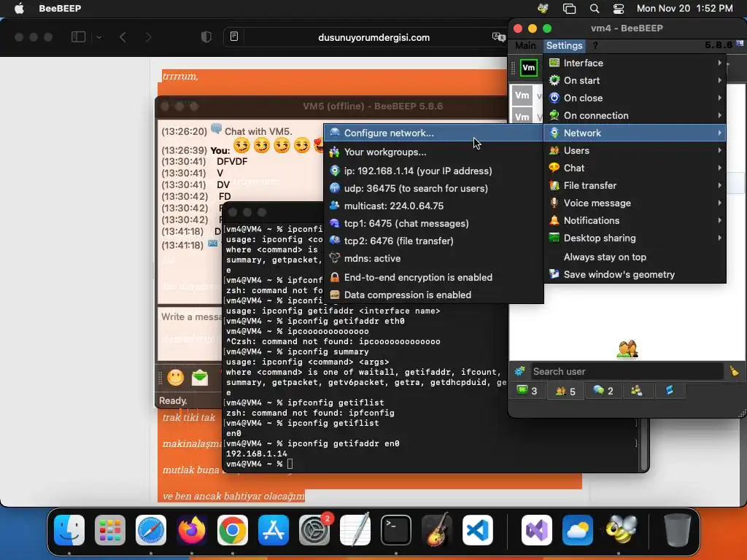The height and width of the screenshot is (560, 747).
Task: Expand the Voice message submenu
Action: point(635,203)
